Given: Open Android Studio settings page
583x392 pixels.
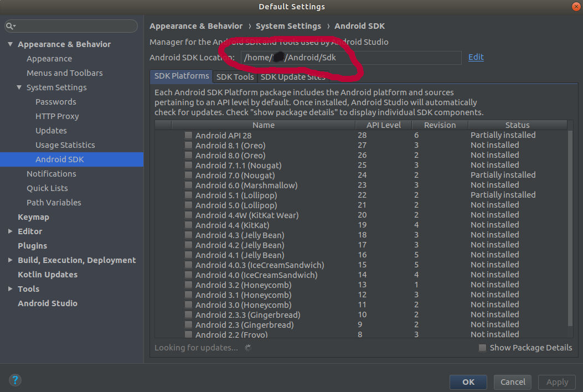Looking at the screenshot, I should [x=48, y=303].
